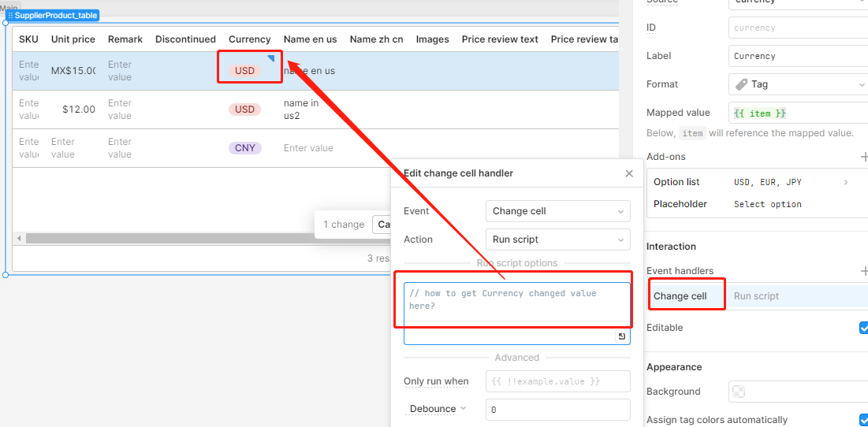The image size is (868, 427).
Task: Click the reset icon in script editor corner
Action: pyautogui.click(x=622, y=336)
